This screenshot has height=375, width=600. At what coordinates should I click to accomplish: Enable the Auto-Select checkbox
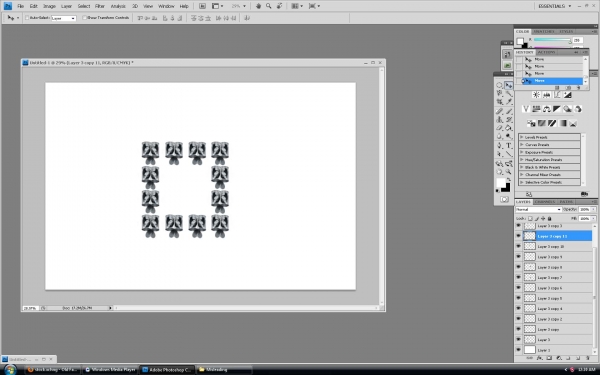(27, 18)
